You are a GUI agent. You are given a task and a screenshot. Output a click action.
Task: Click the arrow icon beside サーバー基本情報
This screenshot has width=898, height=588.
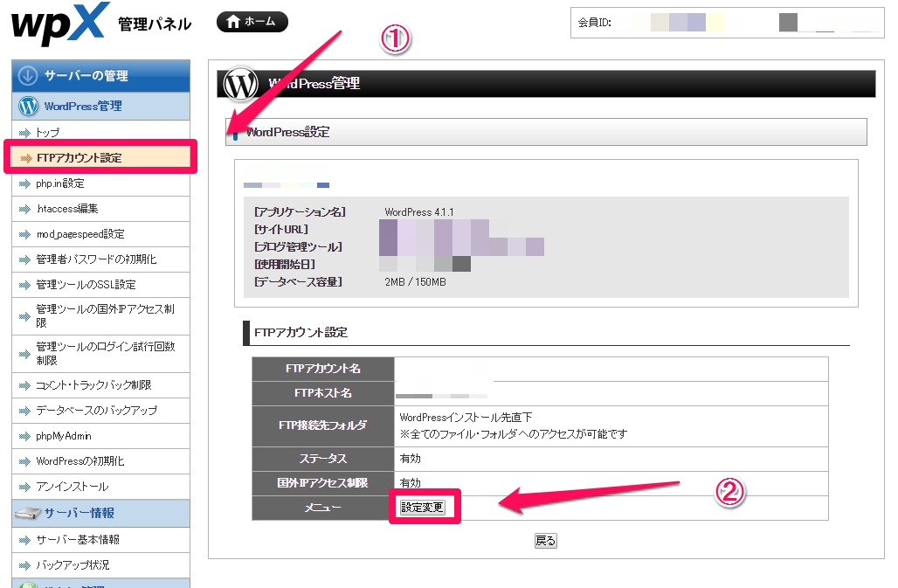click(24, 540)
